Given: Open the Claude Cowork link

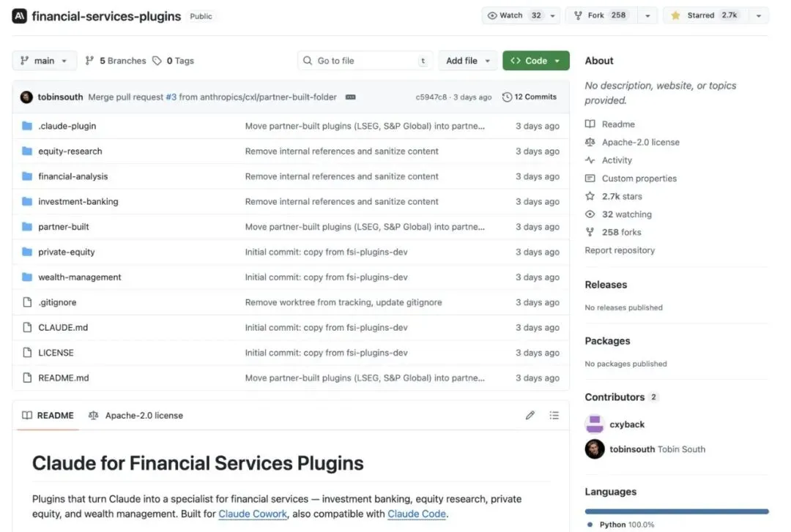Looking at the screenshot, I should click(x=253, y=514).
